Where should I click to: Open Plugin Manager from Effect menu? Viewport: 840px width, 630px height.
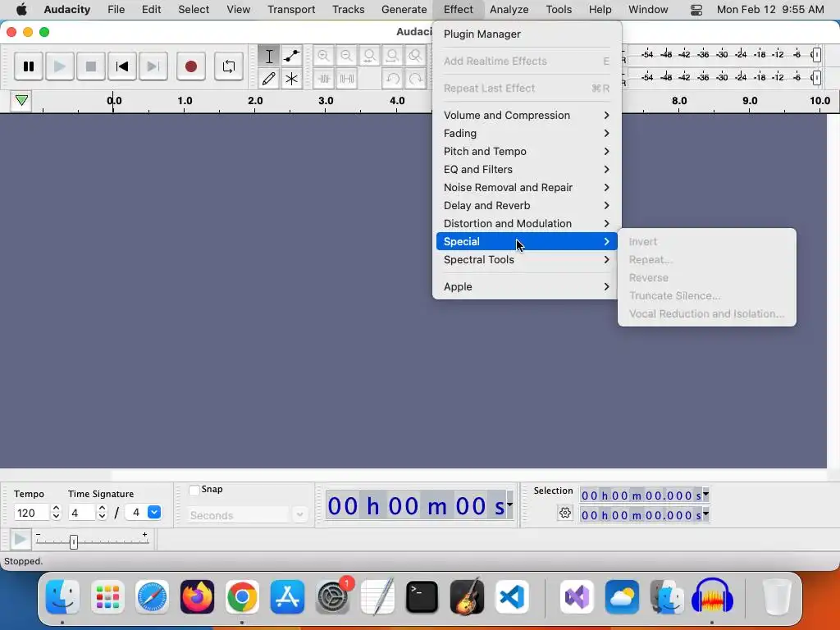[x=527, y=34]
